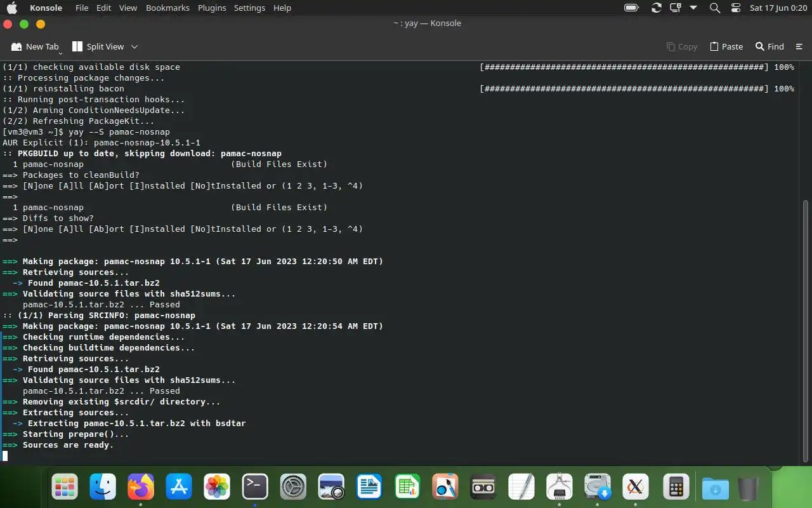Click the battery status icon
This screenshot has height=508, width=812.
[631, 8]
